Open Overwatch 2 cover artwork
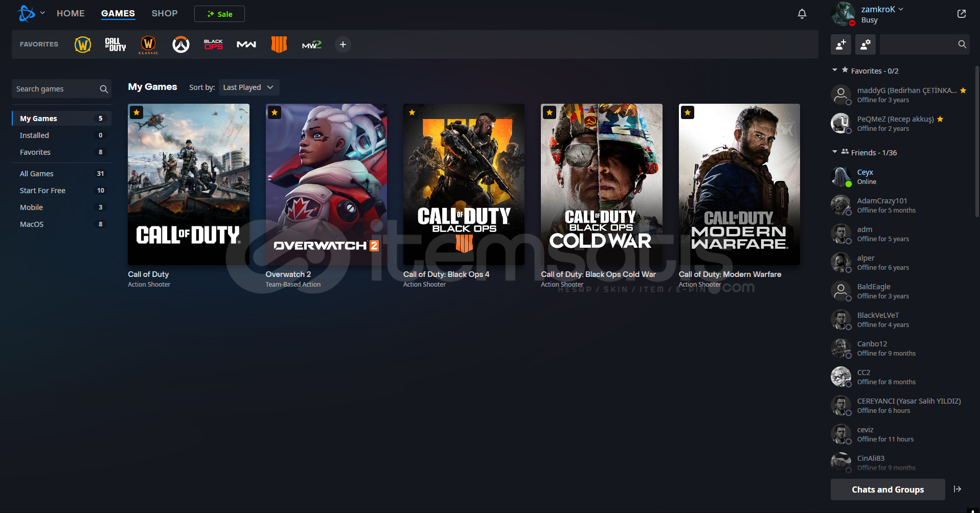The height and width of the screenshot is (513, 980). coord(326,184)
